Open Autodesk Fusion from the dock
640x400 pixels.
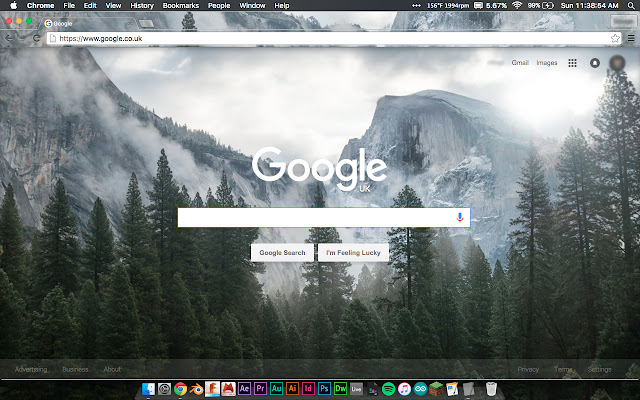tap(212, 389)
